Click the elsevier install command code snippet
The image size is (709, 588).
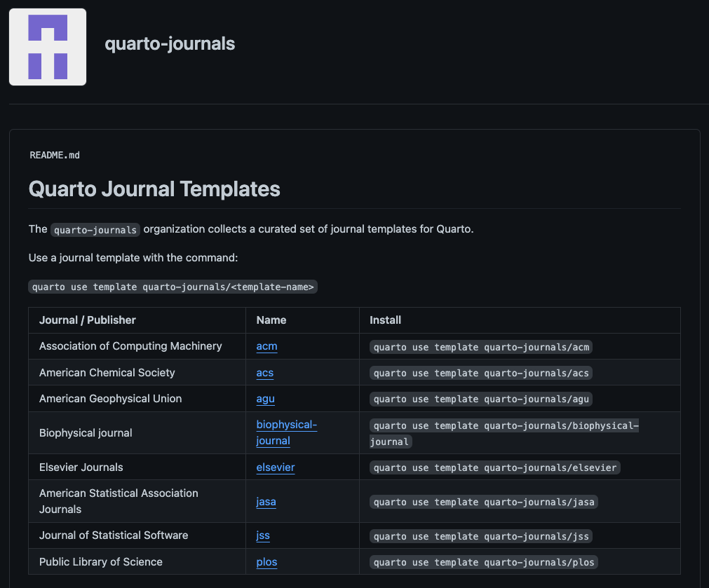(495, 467)
